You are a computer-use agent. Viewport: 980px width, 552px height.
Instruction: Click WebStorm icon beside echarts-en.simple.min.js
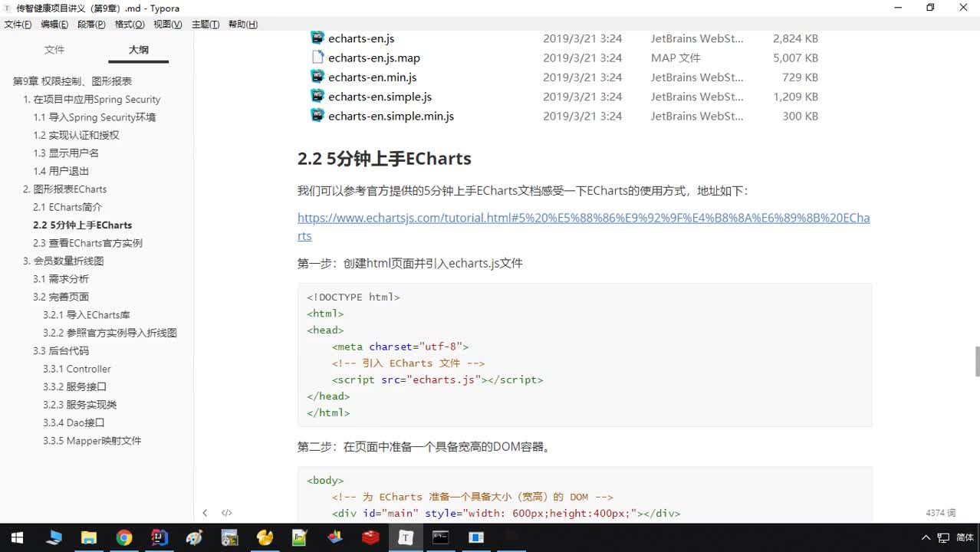pyautogui.click(x=317, y=115)
